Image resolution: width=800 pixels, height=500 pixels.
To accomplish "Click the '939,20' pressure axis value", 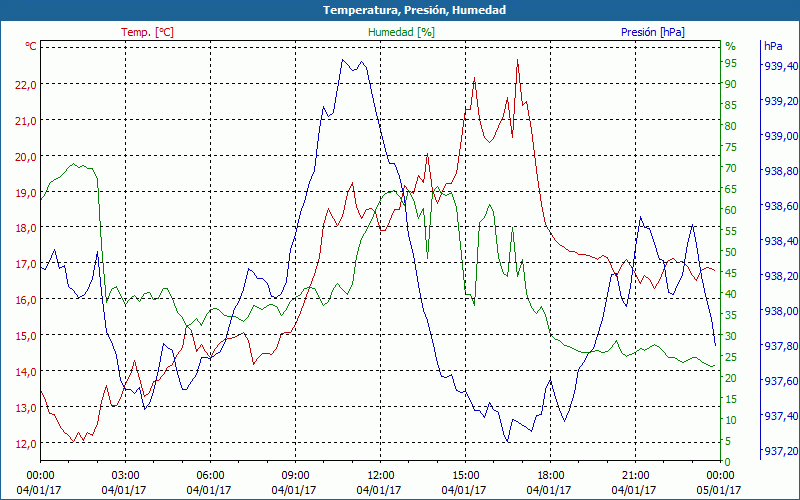I will tap(781, 101).
